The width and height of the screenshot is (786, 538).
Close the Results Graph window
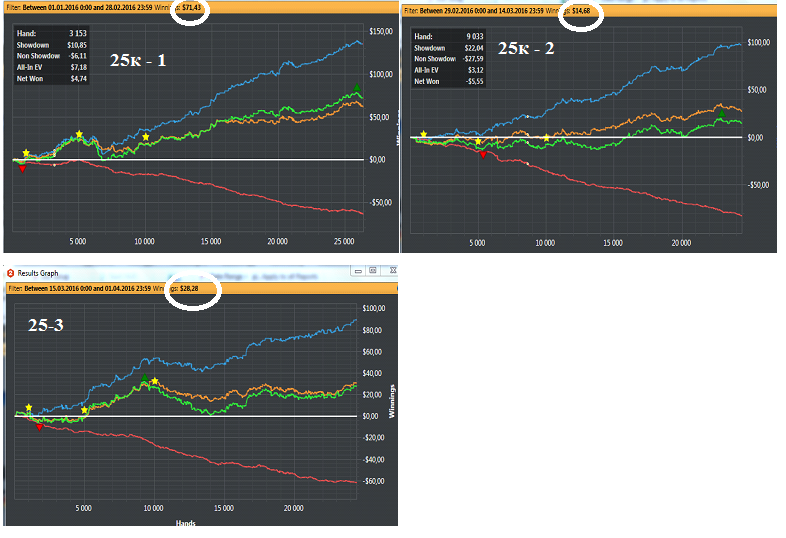point(392,271)
